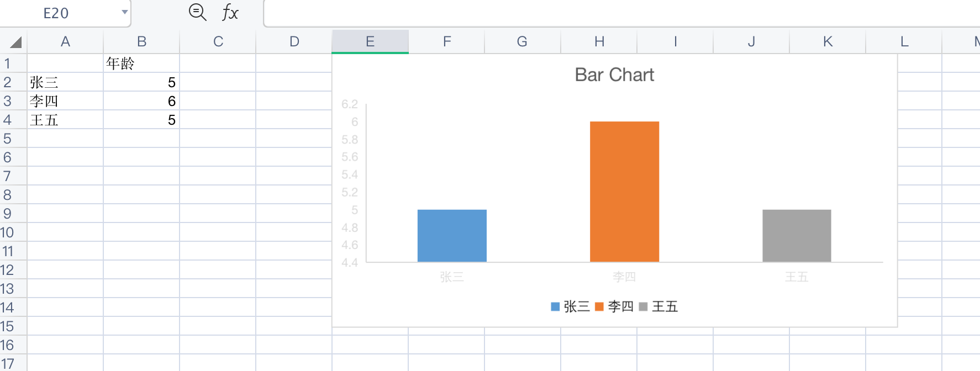The height and width of the screenshot is (371, 980).
Task: Click the 5.4 value axis label
Action: (x=350, y=174)
